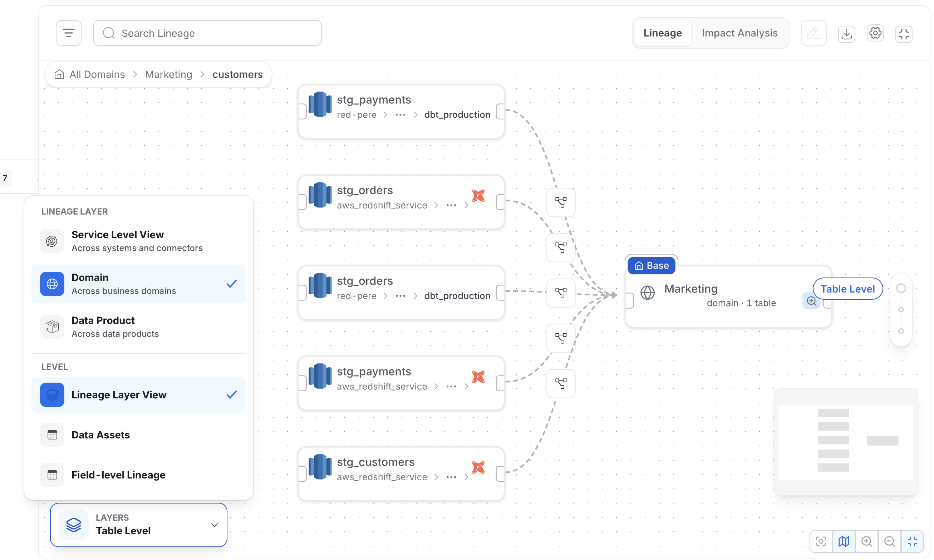Screen dimensions: 934x560
Task: Click the canvas zoom out button
Action: pyautogui.click(x=890, y=541)
